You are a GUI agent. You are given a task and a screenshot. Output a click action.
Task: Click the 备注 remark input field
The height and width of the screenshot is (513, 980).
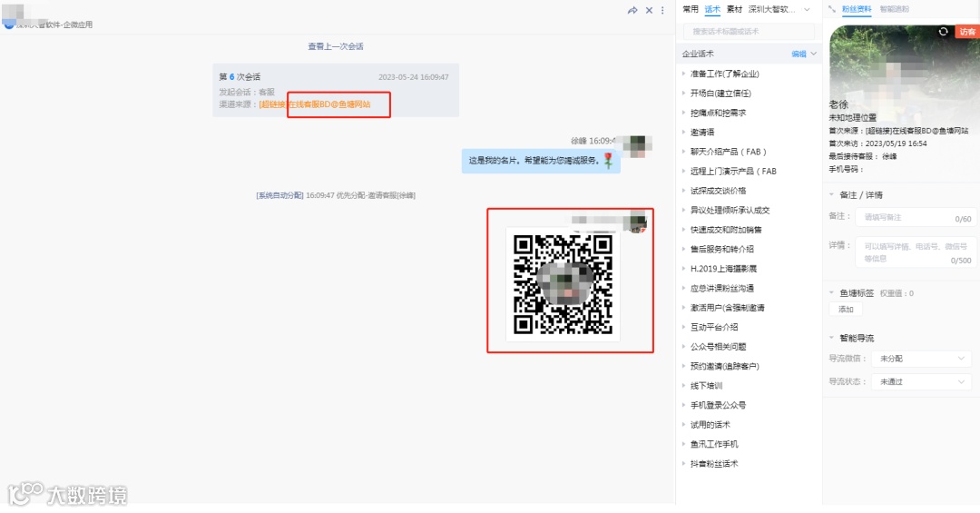point(916,217)
